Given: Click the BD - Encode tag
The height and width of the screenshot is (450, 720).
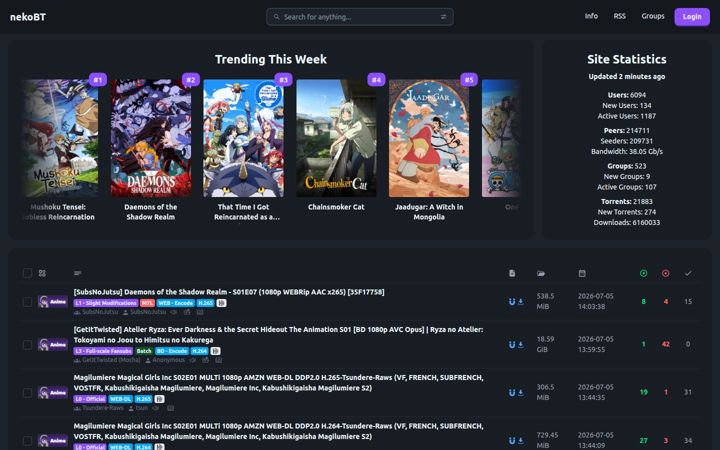Looking at the screenshot, I should (172, 351).
